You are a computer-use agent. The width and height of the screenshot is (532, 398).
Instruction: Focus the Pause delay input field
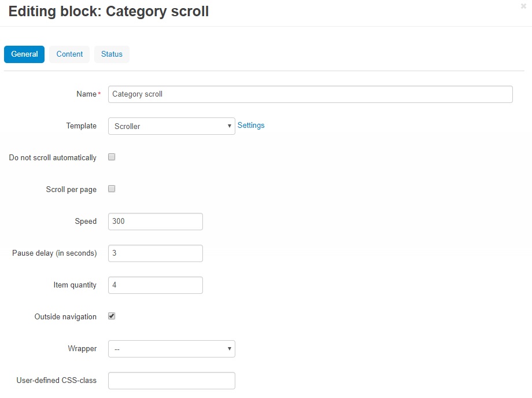click(156, 253)
